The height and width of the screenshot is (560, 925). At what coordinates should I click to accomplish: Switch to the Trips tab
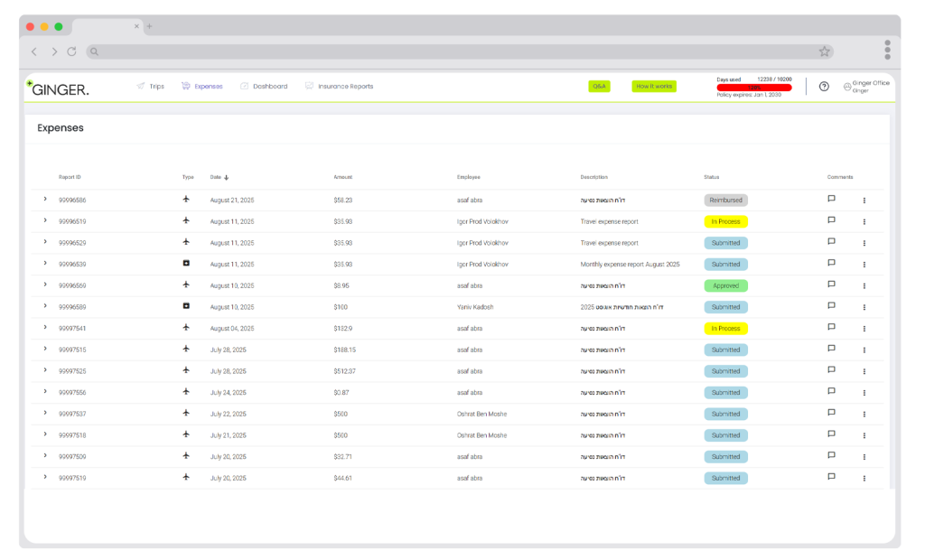coord(151,87)
